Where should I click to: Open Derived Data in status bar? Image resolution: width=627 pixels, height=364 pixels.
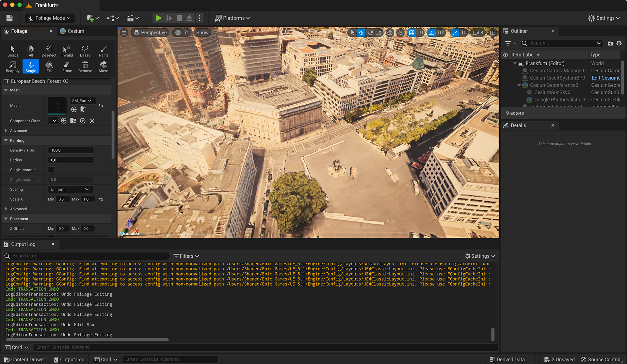pos(507,359)
